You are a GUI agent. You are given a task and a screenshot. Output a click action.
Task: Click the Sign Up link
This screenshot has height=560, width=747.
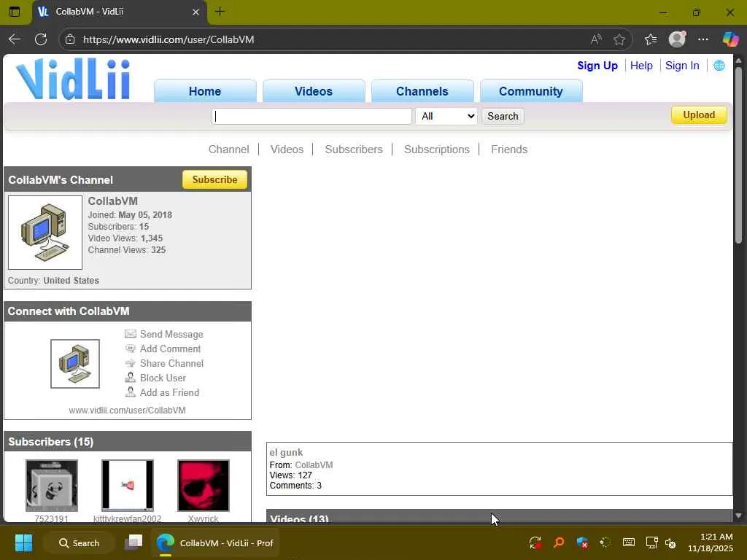tap(597, 66)
